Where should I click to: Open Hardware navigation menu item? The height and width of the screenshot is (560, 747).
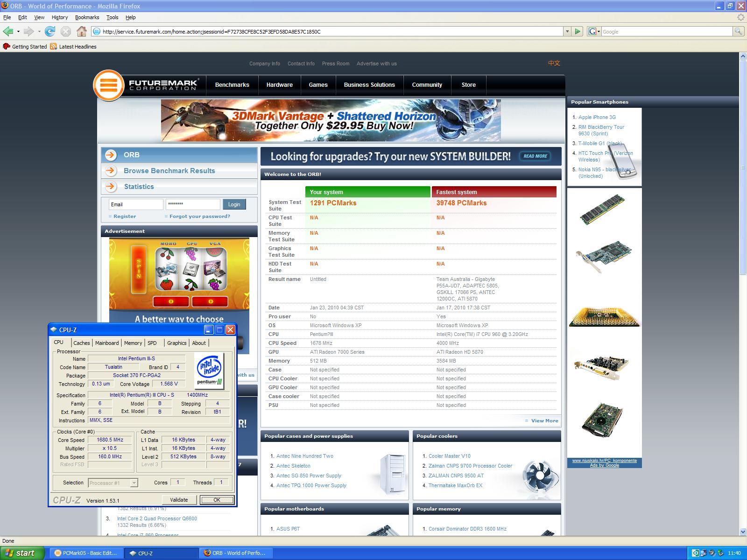click(280, 85)
